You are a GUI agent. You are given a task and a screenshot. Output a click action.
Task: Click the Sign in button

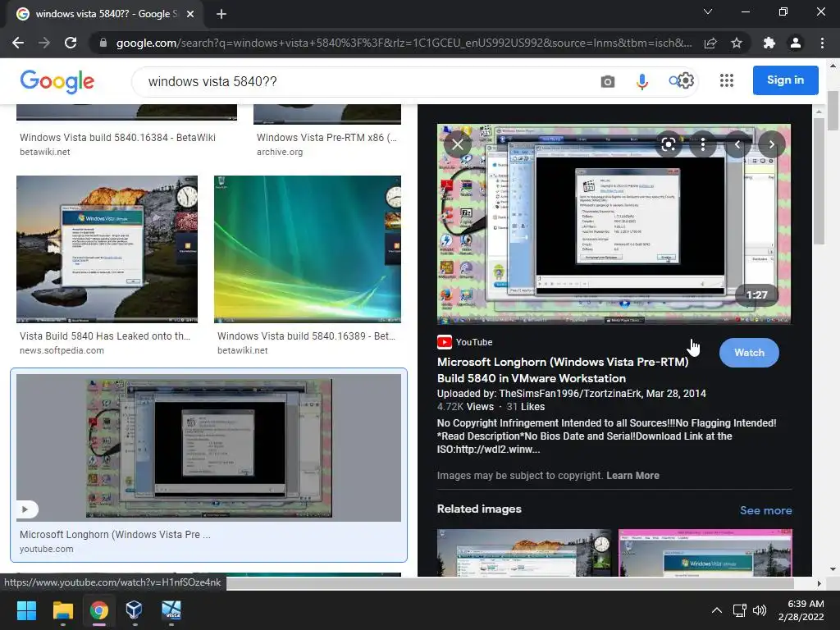(785, 80)
